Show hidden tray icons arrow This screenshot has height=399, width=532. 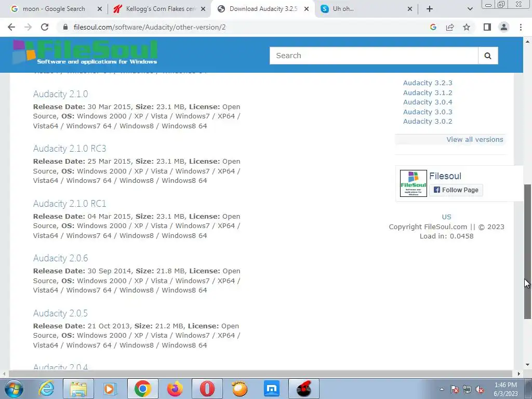point(442,390)
